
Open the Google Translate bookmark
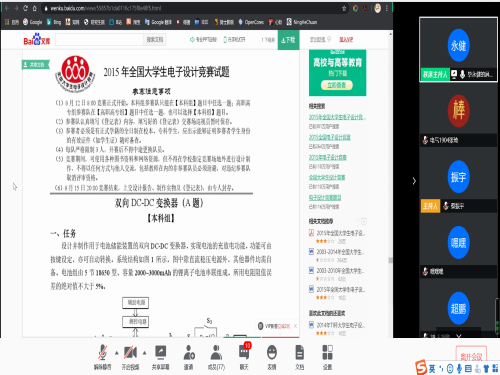click(x=158, y=22)
